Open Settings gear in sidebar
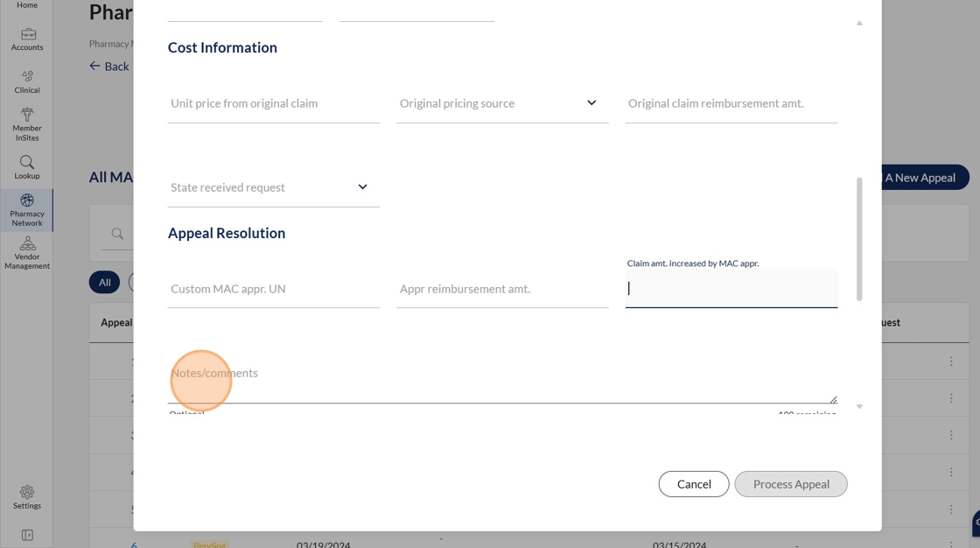Screen dimensions: 980x548 pyautogui.click(x=27, y=496)
